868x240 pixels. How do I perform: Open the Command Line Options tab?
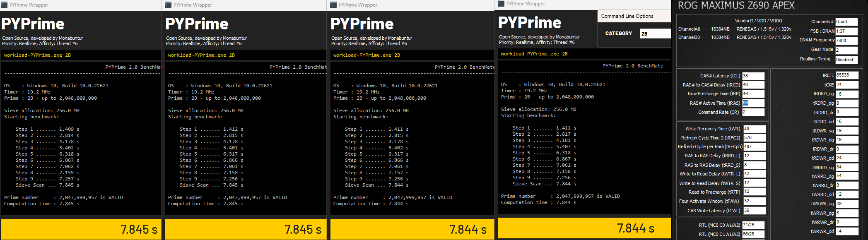[x=627, y=16]
